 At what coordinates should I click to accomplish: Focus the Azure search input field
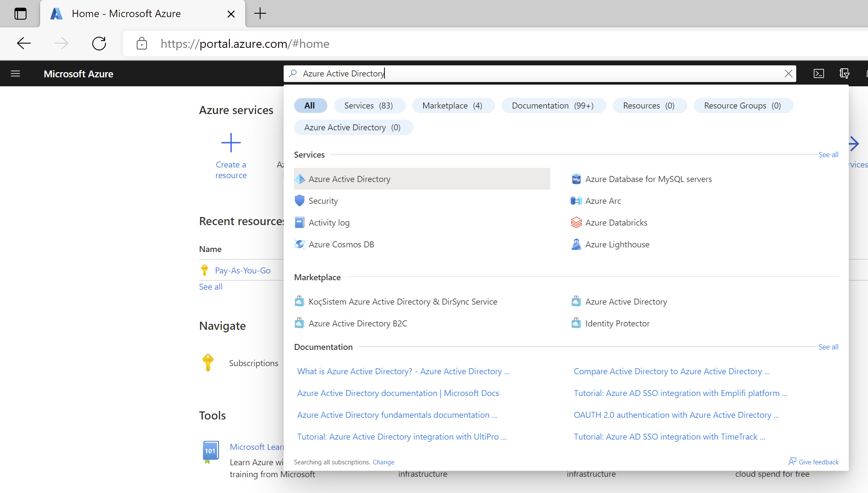point(540,73)
